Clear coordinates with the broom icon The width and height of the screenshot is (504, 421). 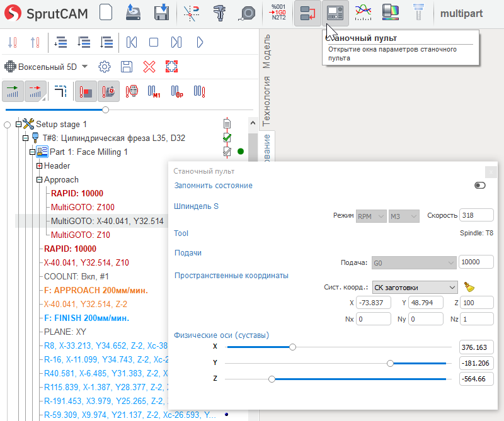coord(469,287)
